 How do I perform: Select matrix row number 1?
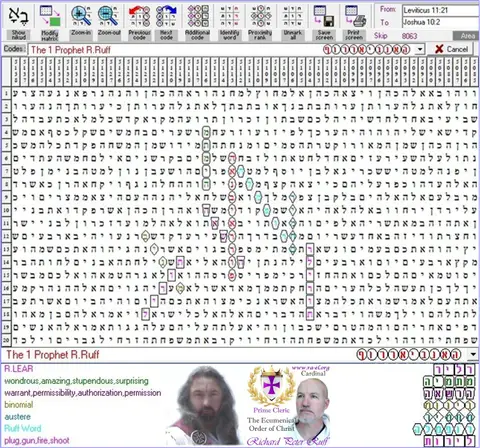(6, 93)
